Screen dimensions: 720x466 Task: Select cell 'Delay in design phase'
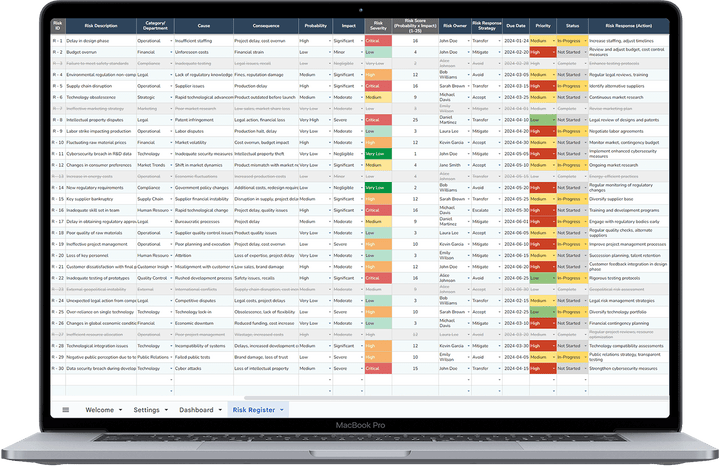(101, 41)
